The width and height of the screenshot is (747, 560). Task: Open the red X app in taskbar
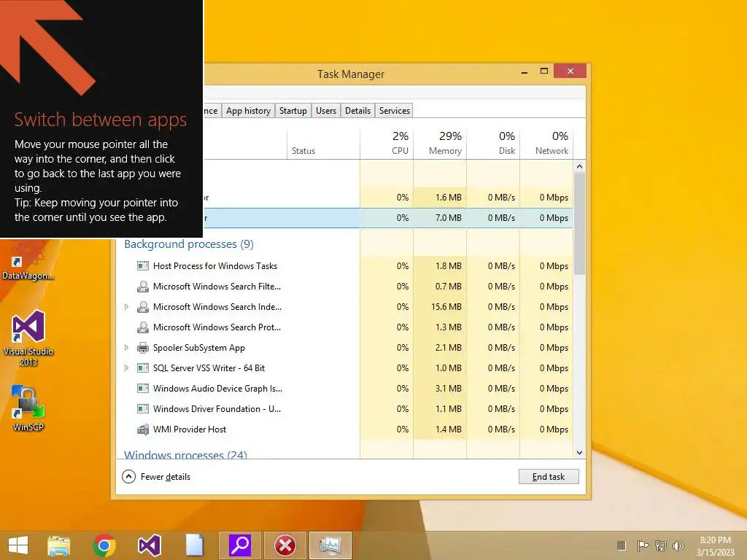coord(285,545)
